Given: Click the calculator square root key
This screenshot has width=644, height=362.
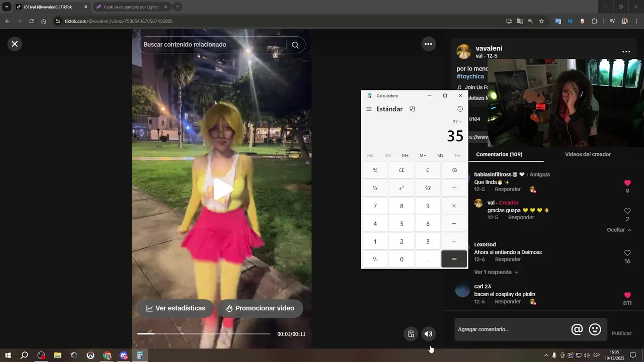Looking at the screenshot, I should click(x=428, y=188).
